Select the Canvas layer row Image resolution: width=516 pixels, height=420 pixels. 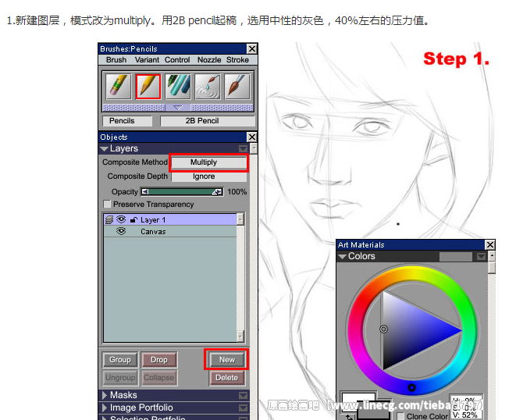point(170,231)
